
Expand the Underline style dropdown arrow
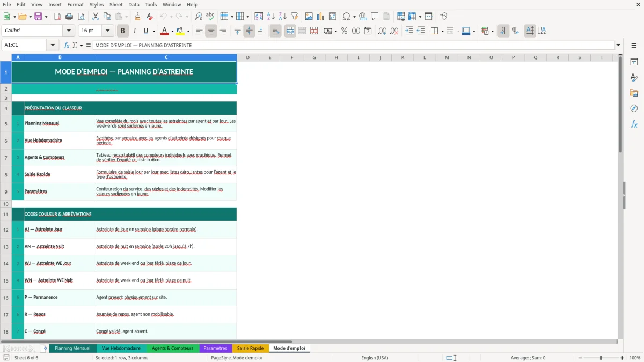(x=153, y=31)
